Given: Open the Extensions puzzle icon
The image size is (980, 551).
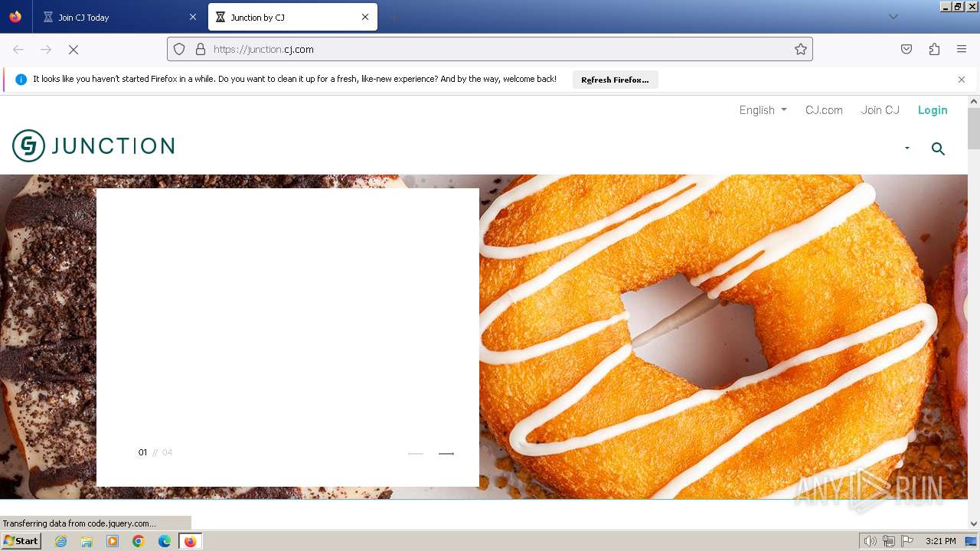Looking at the screenshot, I should [934, 49].
